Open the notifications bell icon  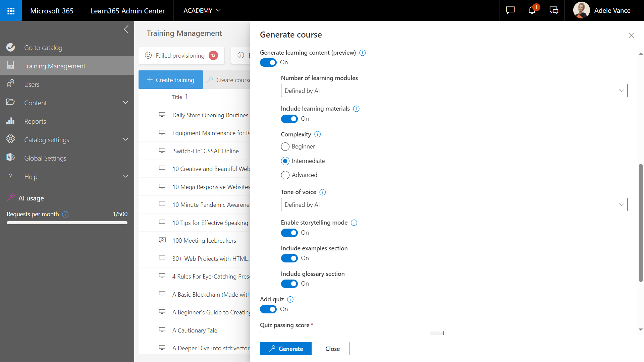coord(532,11)
